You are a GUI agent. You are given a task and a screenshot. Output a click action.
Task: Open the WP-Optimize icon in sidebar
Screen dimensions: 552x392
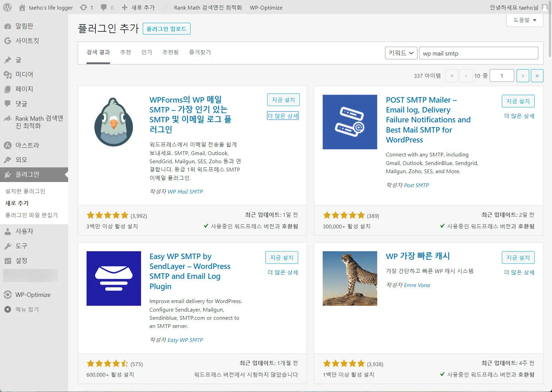pyautogui.click(x=7, y=295)
